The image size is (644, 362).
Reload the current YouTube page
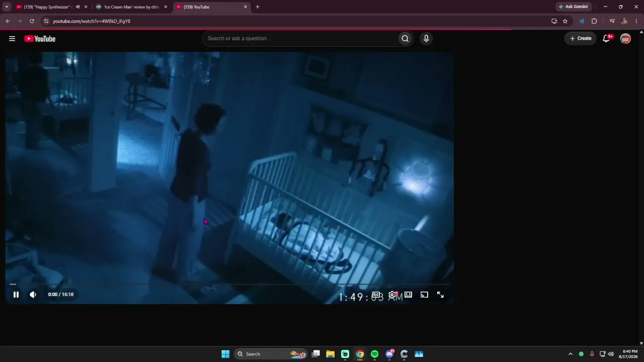(x=32, y=21)
